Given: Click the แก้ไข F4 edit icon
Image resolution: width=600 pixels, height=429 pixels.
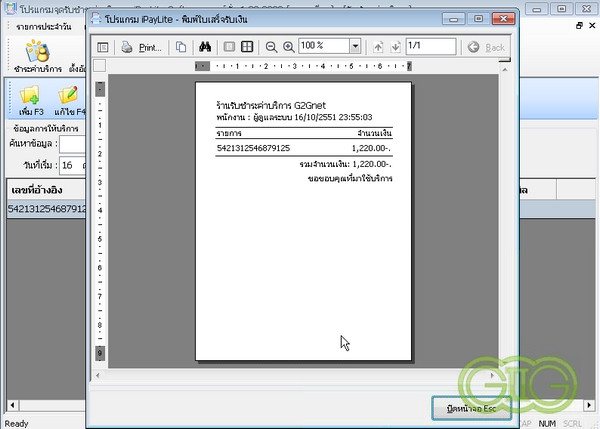Looking at the screenshot, I should click(69, 100).
